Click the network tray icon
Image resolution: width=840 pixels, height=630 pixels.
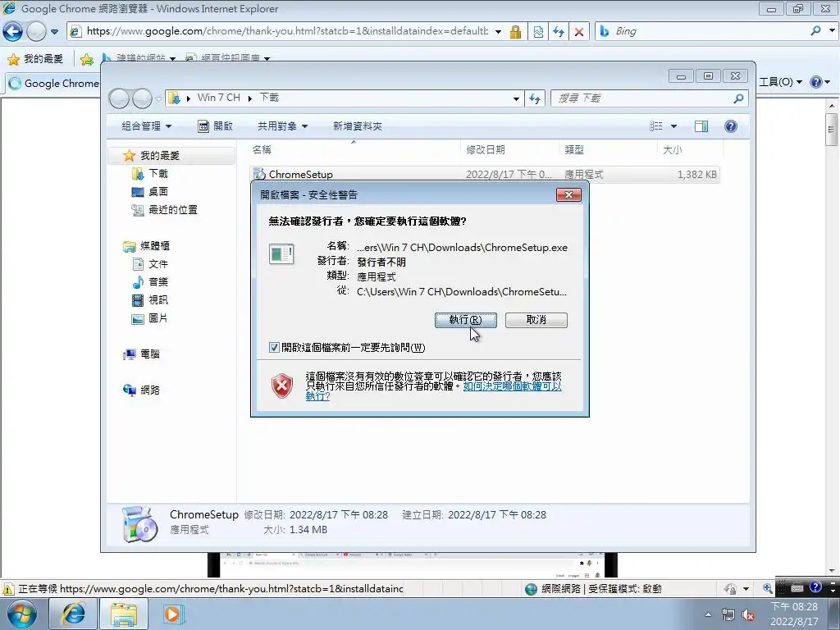[728, 615]
